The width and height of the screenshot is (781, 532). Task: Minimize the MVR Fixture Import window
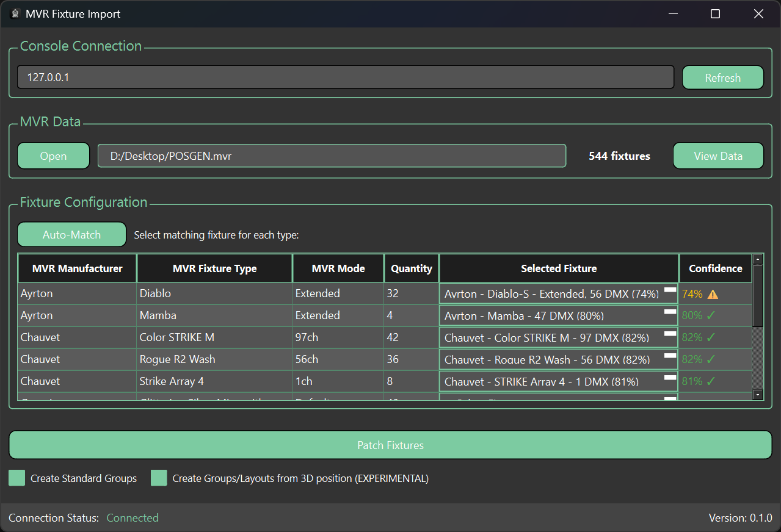[673, 13]
